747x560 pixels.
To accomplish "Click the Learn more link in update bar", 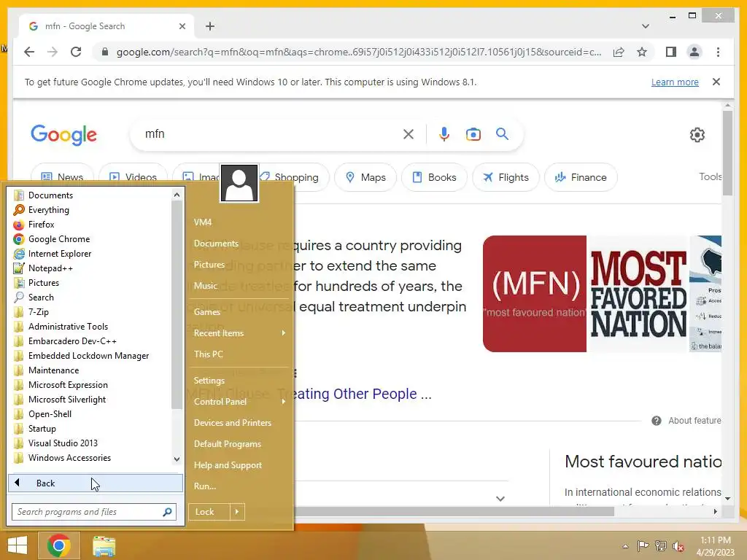I will (675, 82).
